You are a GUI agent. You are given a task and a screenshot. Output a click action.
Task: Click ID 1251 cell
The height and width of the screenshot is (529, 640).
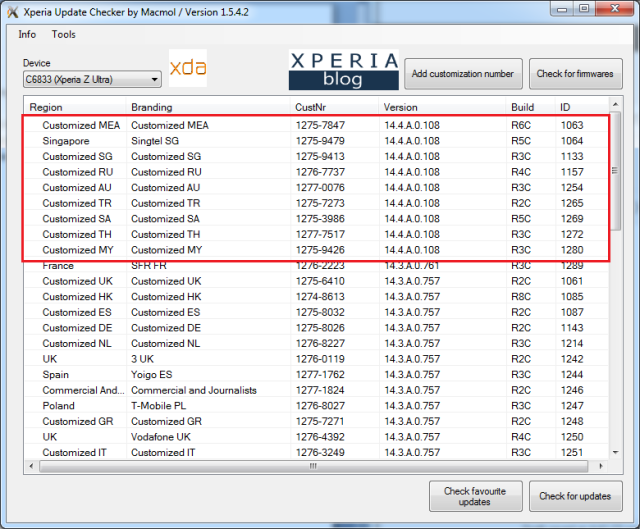point(572,453)
